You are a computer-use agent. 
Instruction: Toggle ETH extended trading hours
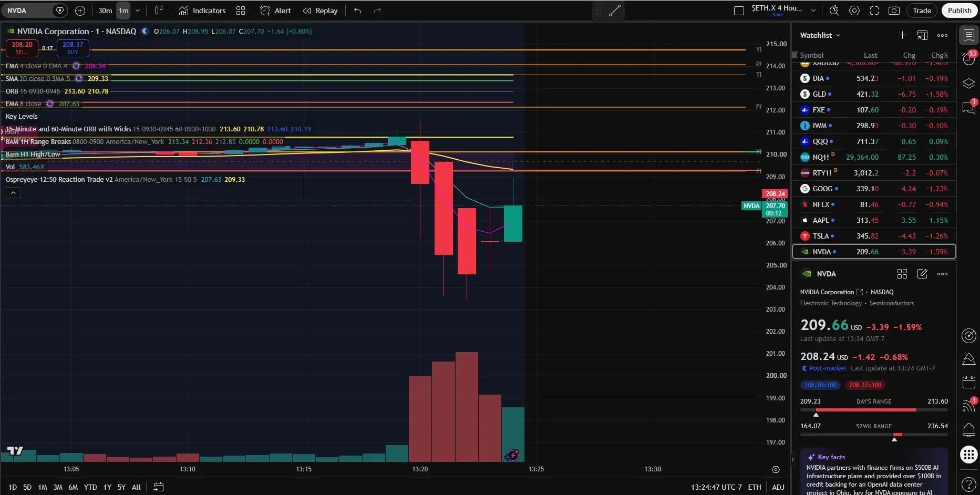coord(755,487)
